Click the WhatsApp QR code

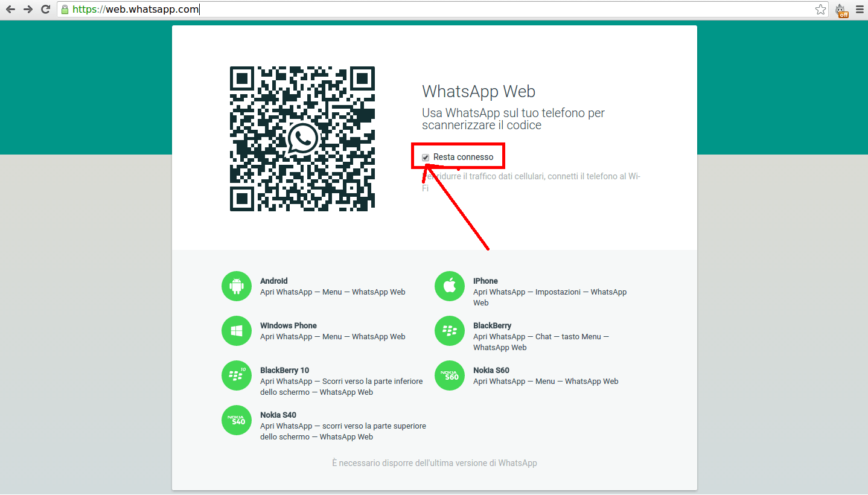click(302, 139)
